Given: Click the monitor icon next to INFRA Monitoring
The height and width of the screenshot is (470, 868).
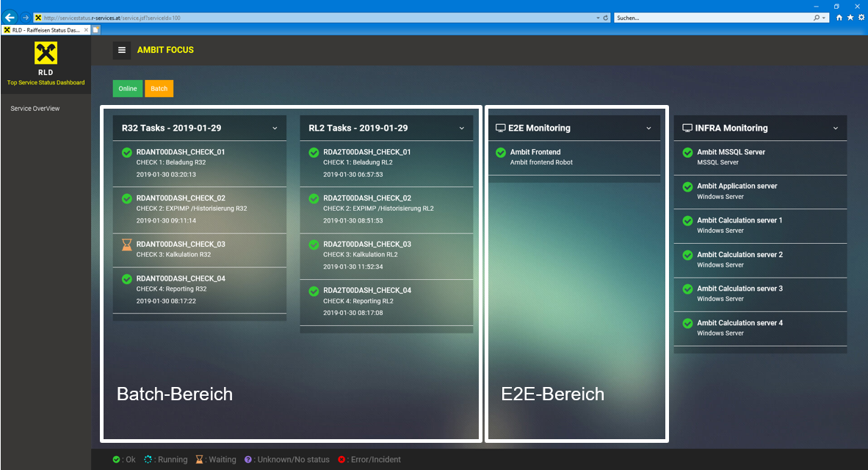Looking at the screenshot, I should 687,128.
